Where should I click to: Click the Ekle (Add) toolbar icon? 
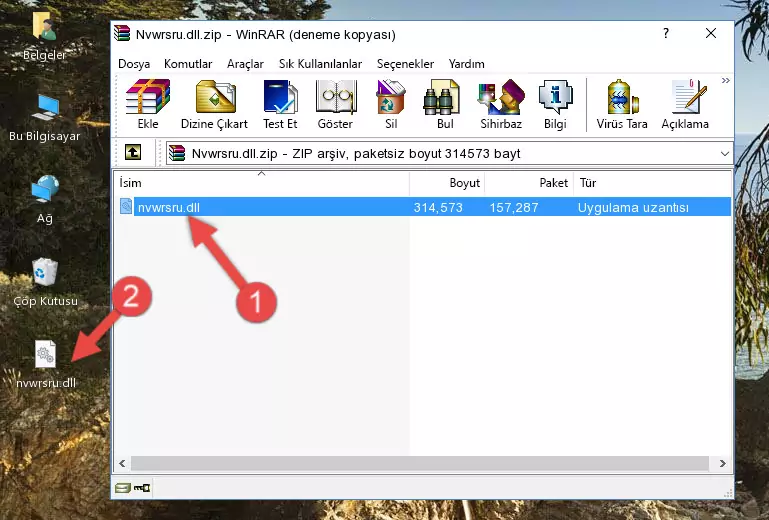click(148, 97)
